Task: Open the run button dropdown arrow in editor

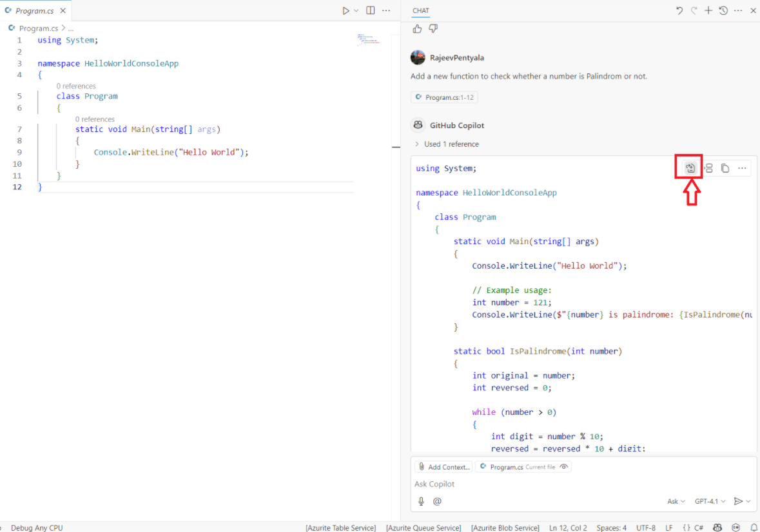Action: tap(356, 10)
